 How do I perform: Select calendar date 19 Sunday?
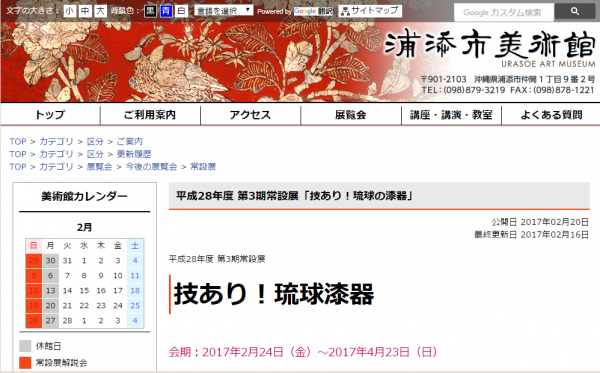click(34, 306)
